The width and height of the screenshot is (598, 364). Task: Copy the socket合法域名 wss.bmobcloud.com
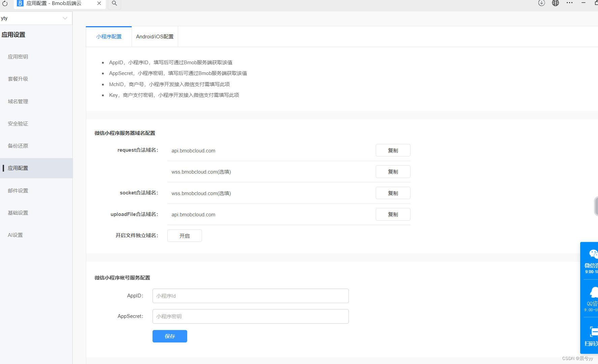[x=393, y=193]
